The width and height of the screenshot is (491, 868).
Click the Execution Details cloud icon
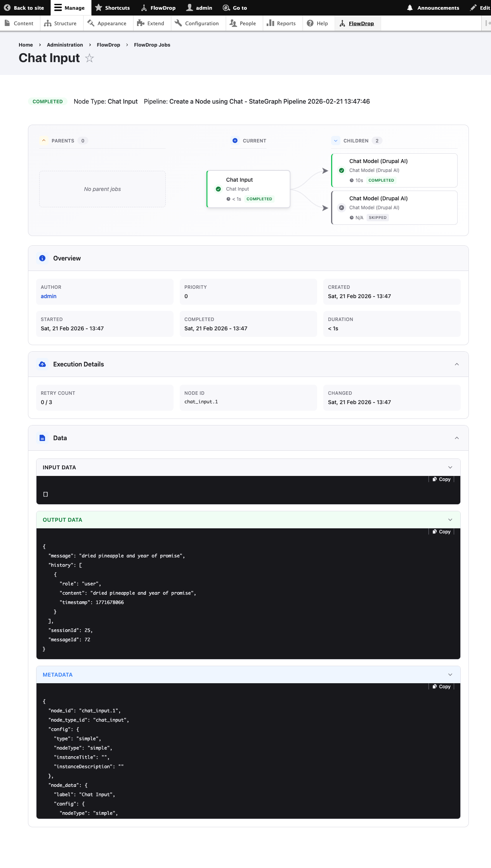(42, 364)
